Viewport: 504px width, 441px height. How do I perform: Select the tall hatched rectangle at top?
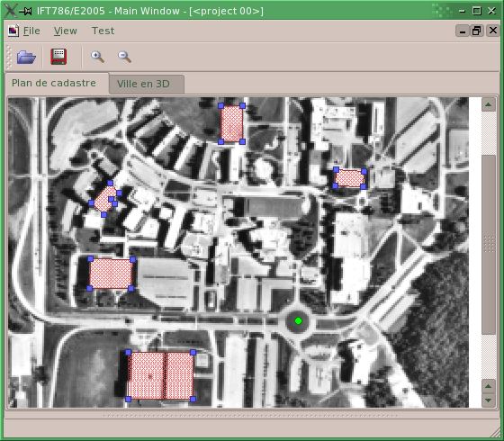tap(232, 124)
